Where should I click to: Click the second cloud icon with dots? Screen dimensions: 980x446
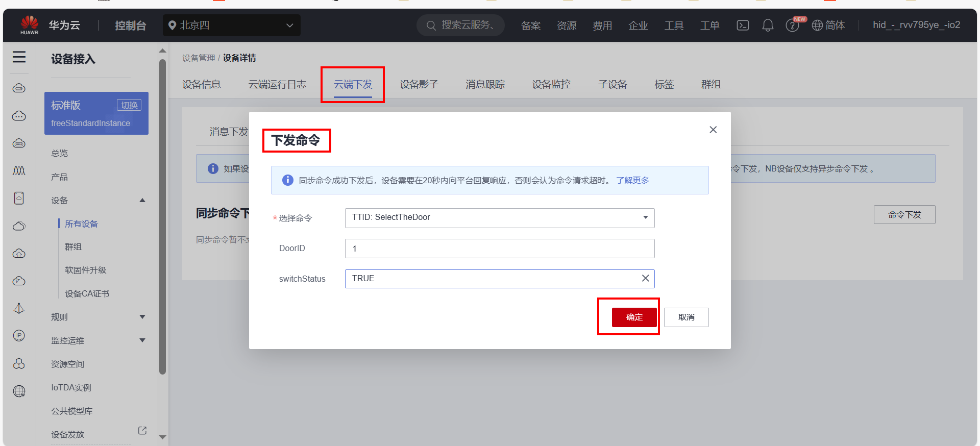[19, 116]
